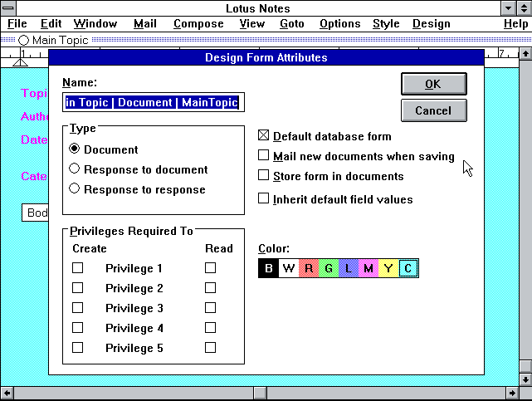Select the Response to response option
Screen dimensions: 532x401
(x=75, y=189)
